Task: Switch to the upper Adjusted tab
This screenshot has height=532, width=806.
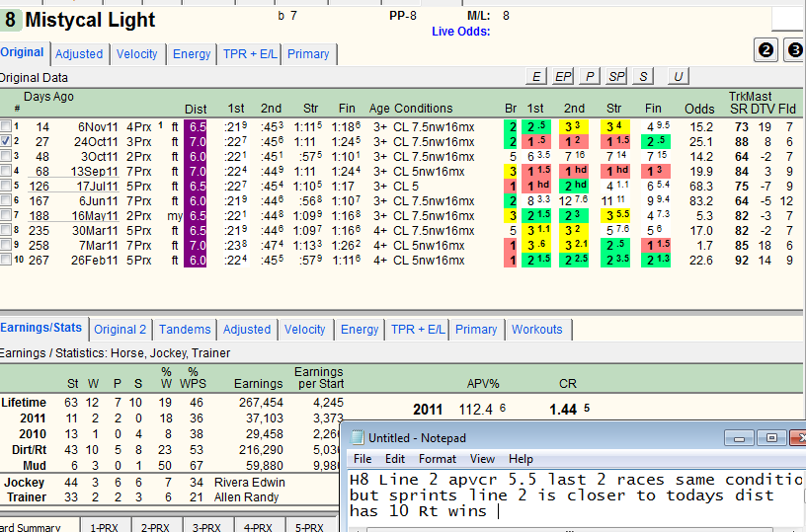Action: click(x=79, y=54)
